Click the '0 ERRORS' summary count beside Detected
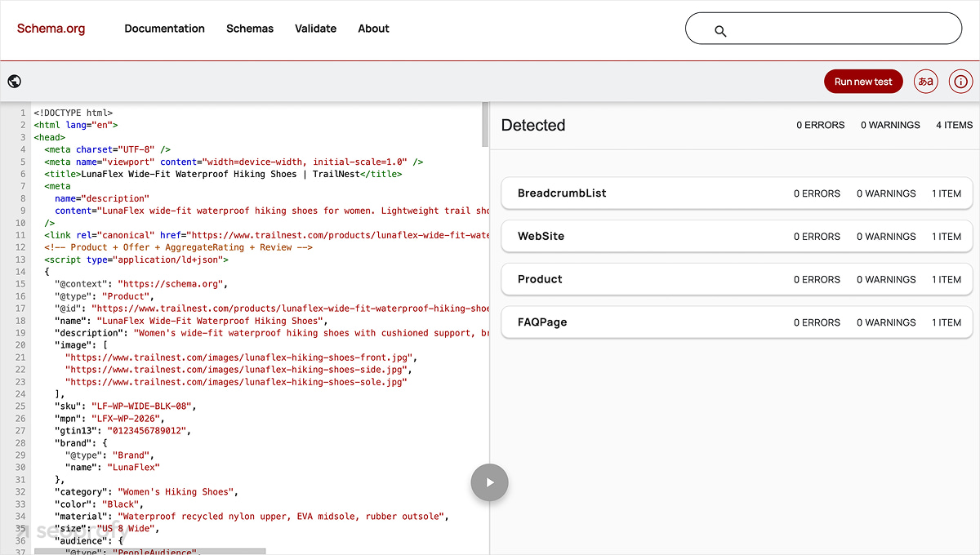The image size is (980, 555). point(821,125)
